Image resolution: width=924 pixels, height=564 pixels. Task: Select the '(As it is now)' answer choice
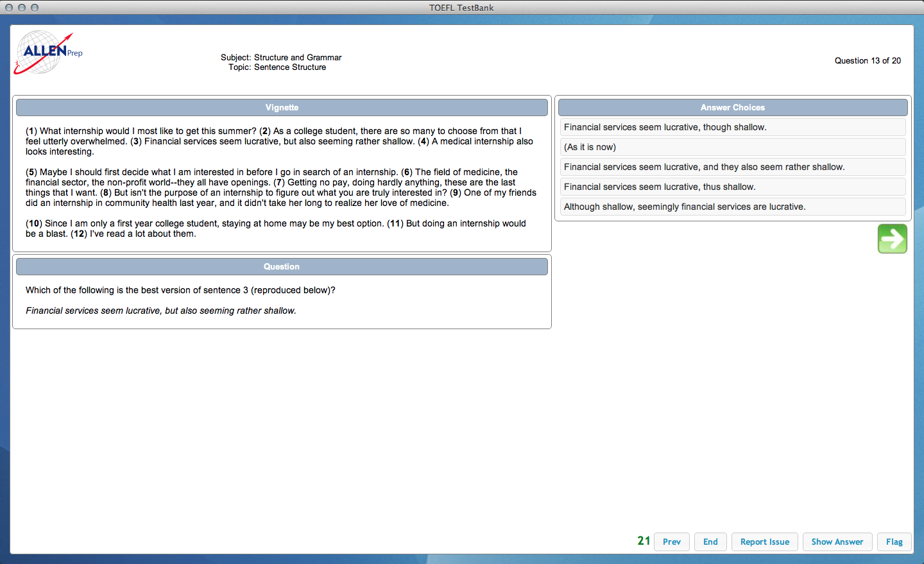(x=732, y=147)
